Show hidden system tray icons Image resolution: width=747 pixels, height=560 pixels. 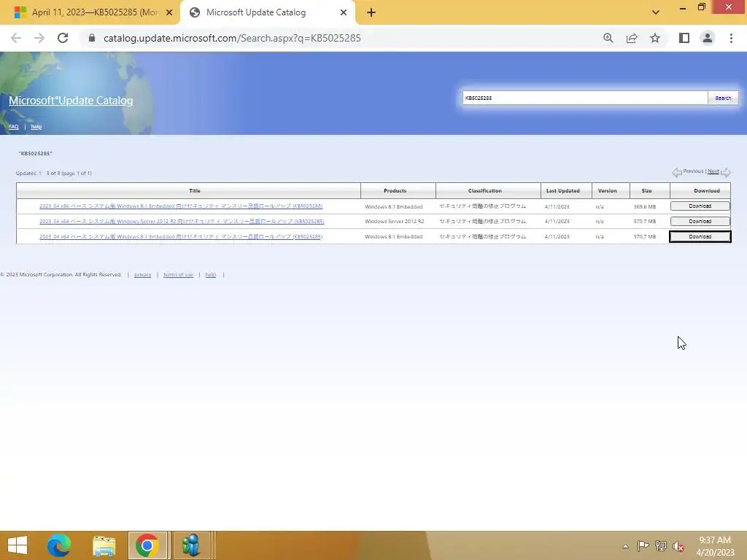point(625,545)
